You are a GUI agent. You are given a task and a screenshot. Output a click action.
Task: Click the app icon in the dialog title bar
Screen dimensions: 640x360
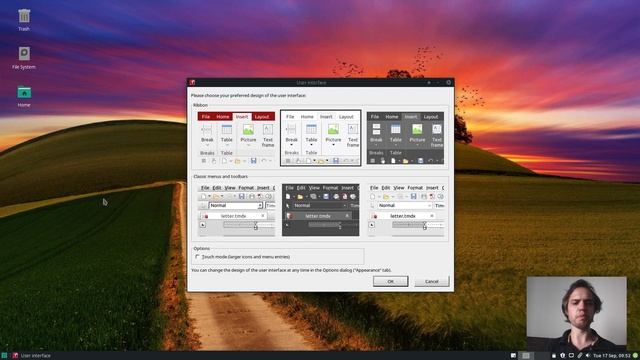pos(192,82)
